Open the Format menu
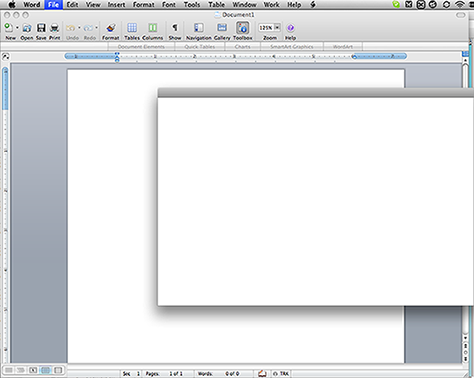This screenshot has width=474, height=378. (x=144, y=5)
